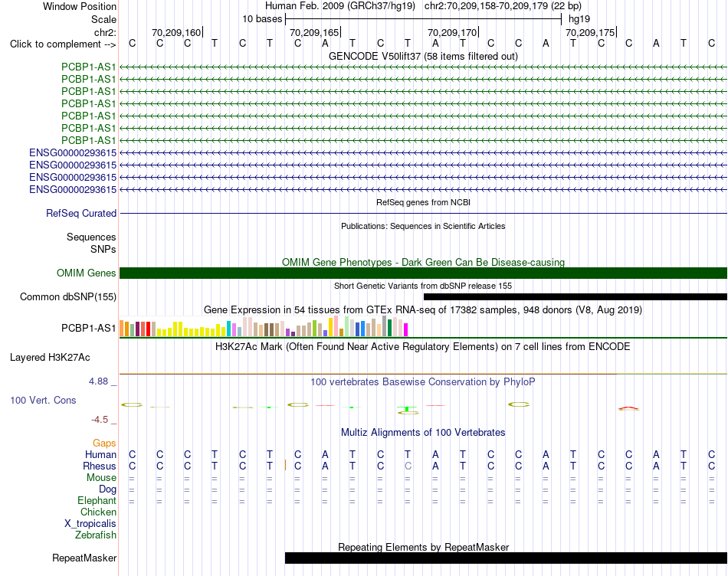Click the 70,209,170 ruler position marker
This screenshot has width=728, height=576.
click(x=453, y=32)
